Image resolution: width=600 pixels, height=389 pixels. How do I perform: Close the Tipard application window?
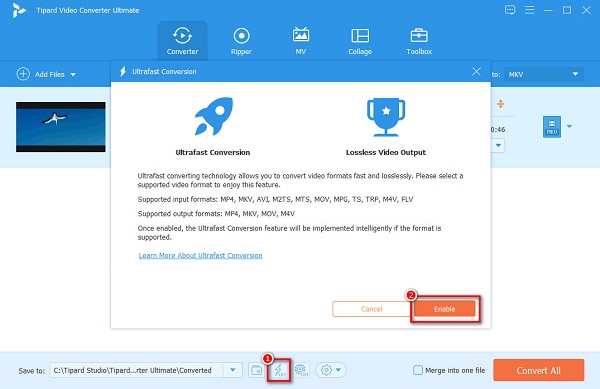[586, 10]
